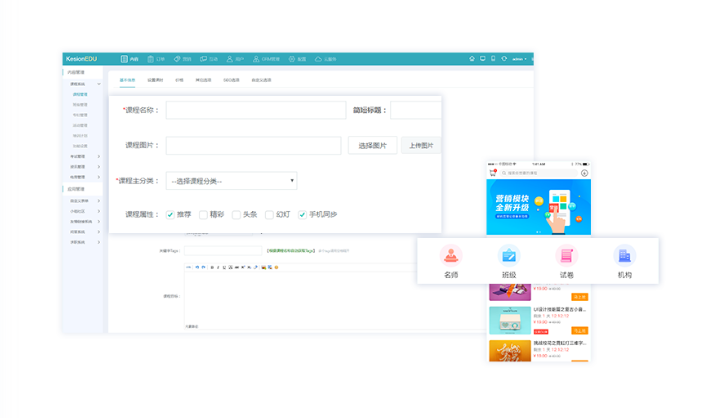Uncheck the 推荐 checkbox
The height and width of the screenshot is (418, 711).
click(x=171, y=214)
